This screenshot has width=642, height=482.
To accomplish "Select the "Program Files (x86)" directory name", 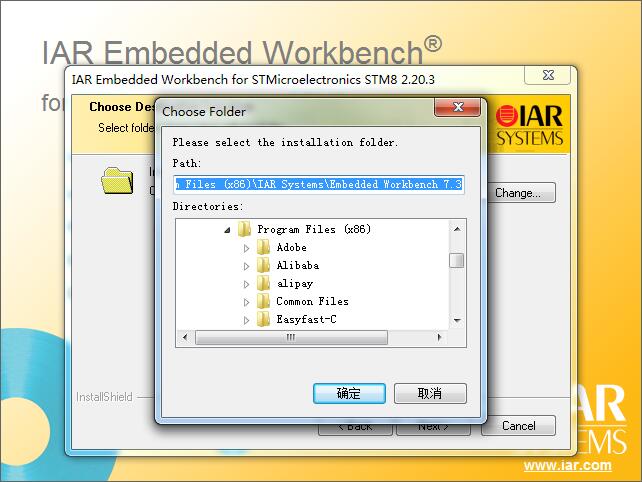I will tap(314, 229).
